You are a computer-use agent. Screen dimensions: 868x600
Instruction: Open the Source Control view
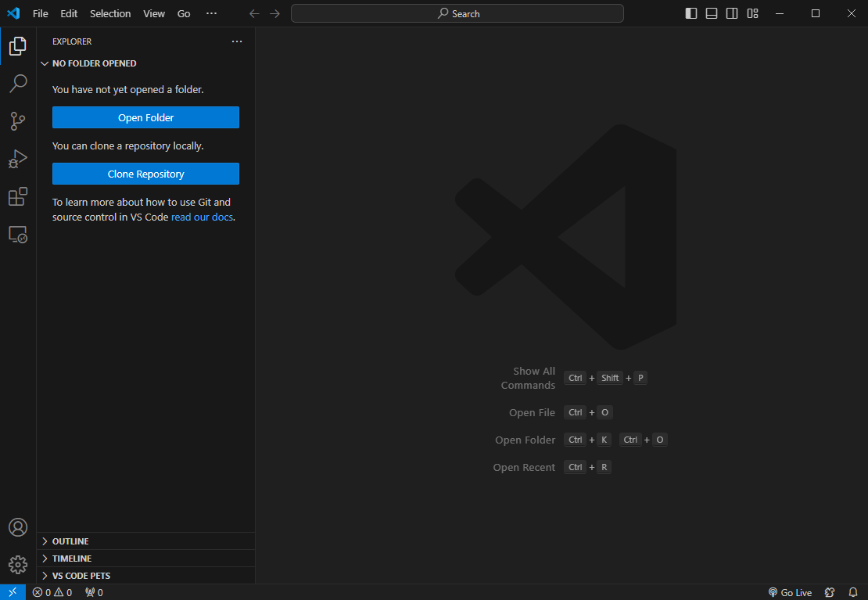click(18, 121)
